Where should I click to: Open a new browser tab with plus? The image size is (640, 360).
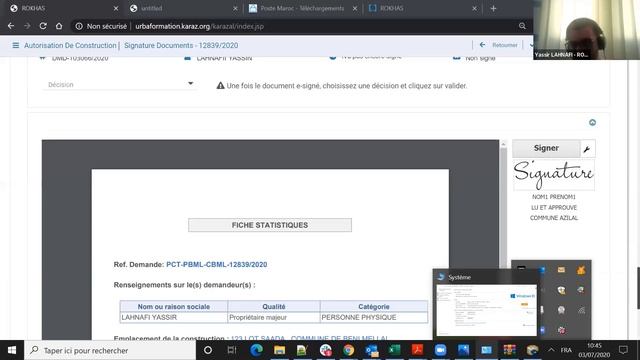tap(493, 8)
